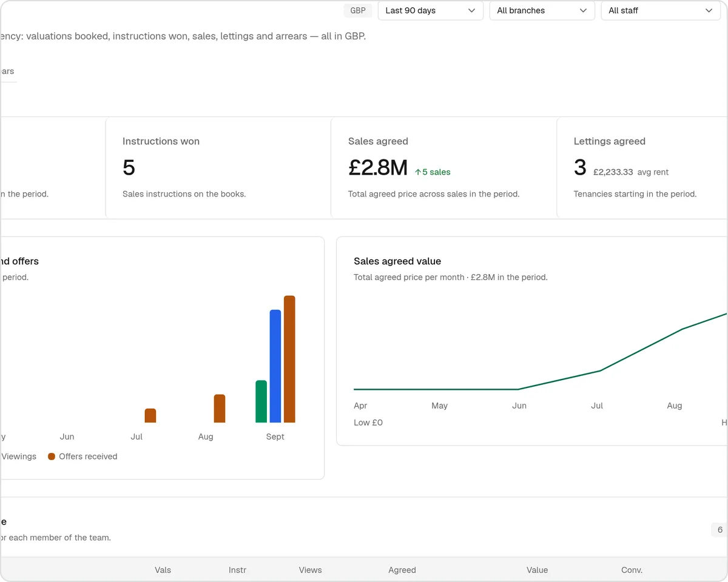Click the green up arrow beside 5 sales
Screen dimensions: 728x582
click(418, 172)
